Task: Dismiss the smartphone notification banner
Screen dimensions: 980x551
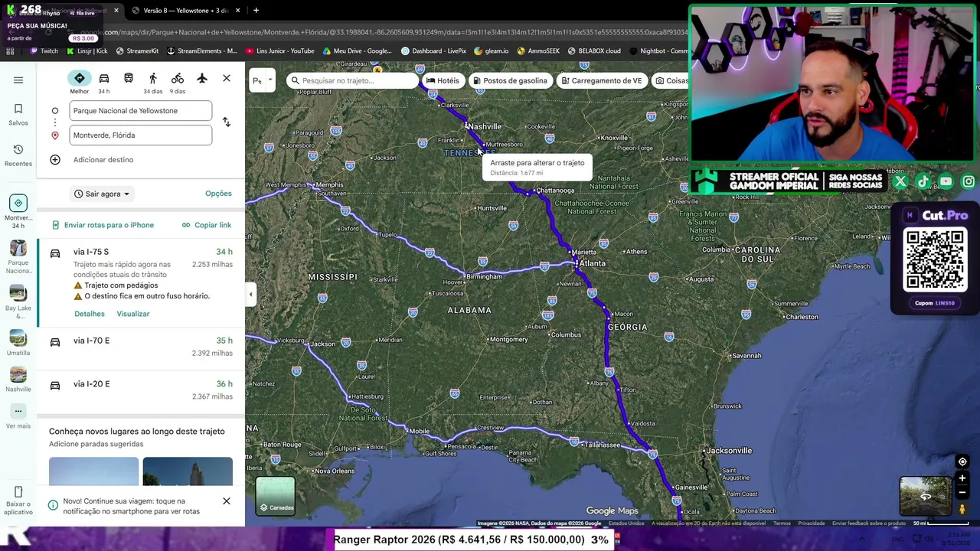Action: pos(227,501)
